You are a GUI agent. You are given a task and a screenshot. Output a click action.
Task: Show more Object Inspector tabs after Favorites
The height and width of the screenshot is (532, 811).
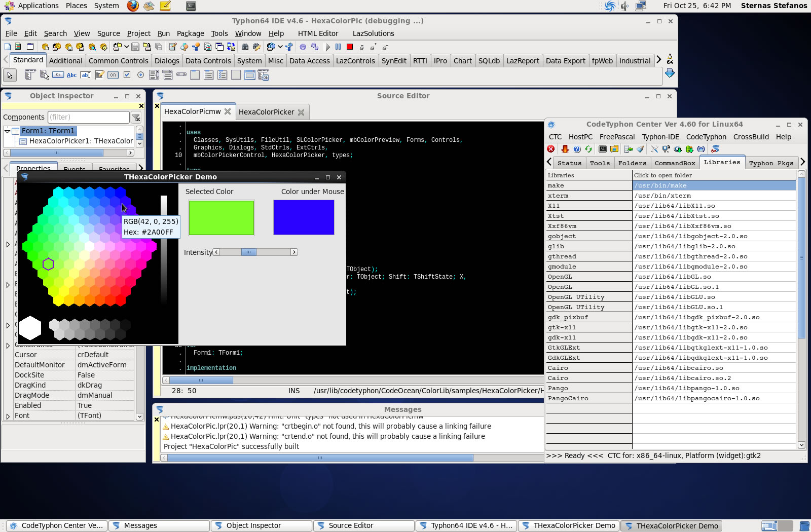pyautogui.click(x=140, y=168)
